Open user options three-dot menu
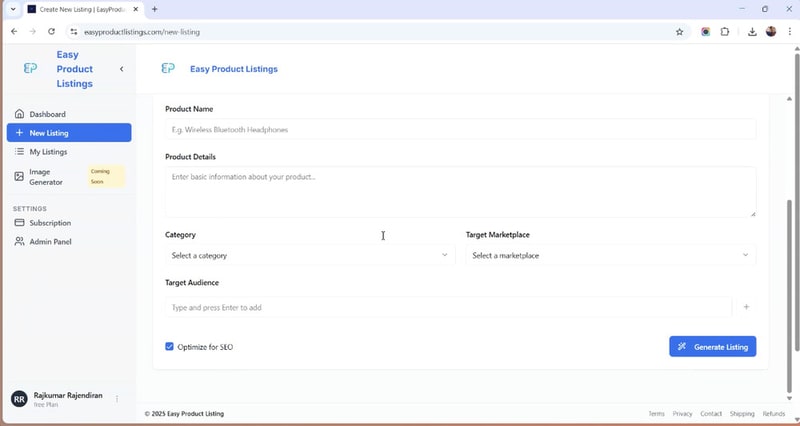This screenshot has width=800, height=426. 117,399
